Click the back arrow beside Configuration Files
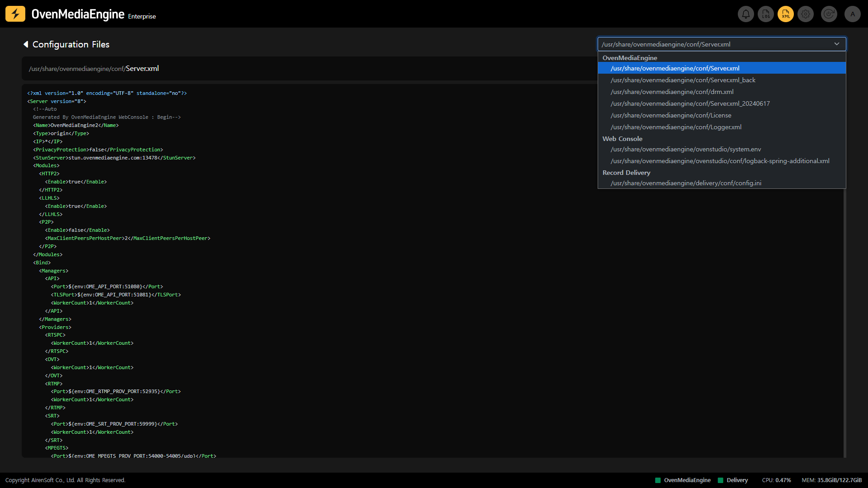Viewport: 868px width, 488px height. point(26,44)
